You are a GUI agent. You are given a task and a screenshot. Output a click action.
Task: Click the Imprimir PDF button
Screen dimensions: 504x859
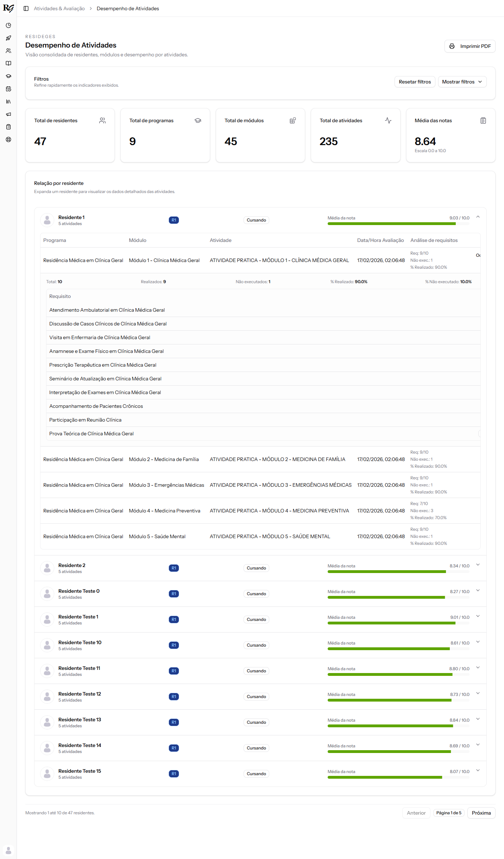point(470,46)
